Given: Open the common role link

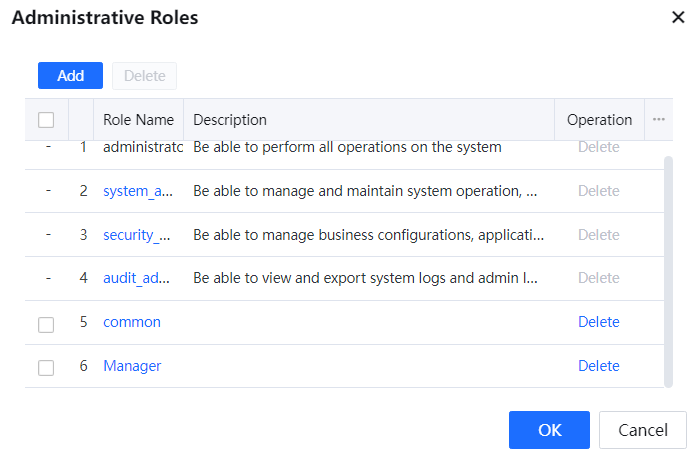Looking at the screenshot, I should 132,322.
